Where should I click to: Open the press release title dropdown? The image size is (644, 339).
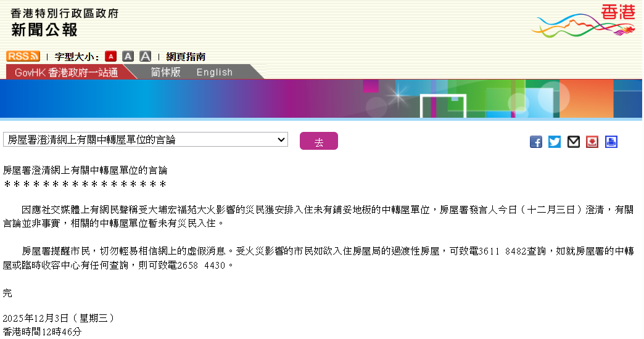point(146,140)
